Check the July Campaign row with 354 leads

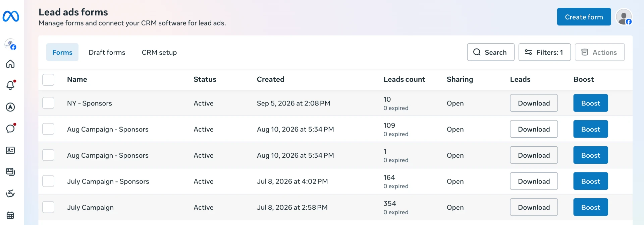(48, 207)
